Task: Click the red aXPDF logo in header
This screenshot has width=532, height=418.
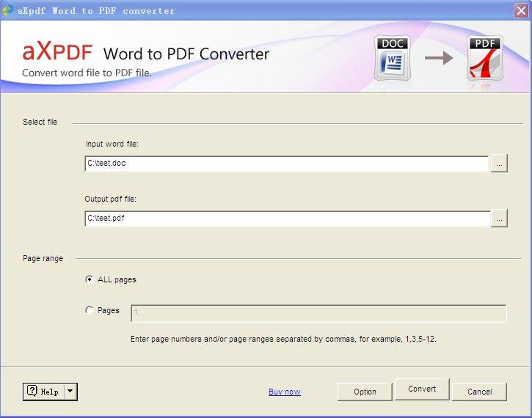Action: click(58, 53)
